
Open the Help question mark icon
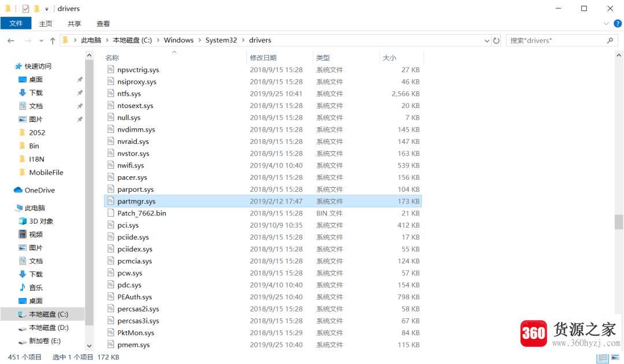(618, 24)
